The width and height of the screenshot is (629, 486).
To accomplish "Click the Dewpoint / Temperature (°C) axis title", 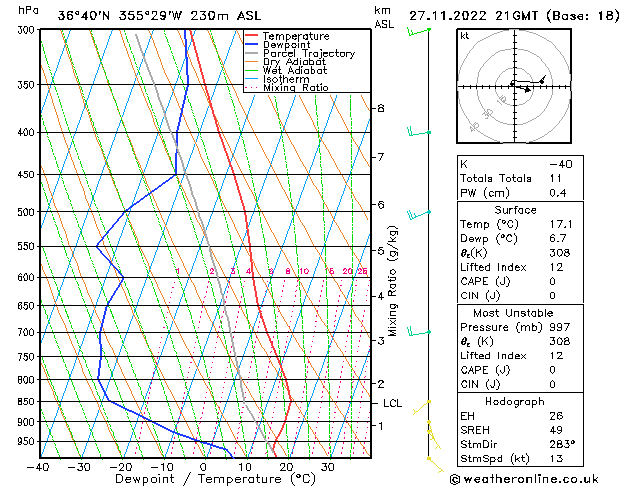I will (215, 479).
